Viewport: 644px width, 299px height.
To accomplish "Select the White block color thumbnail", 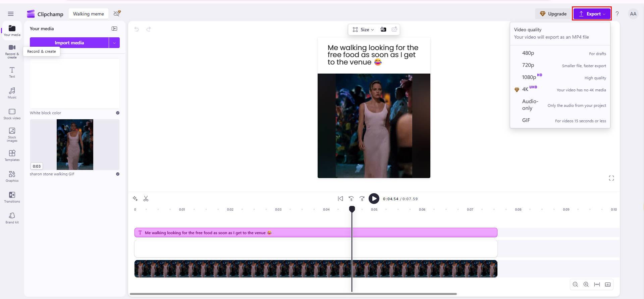I will click(x=74, y=83).
